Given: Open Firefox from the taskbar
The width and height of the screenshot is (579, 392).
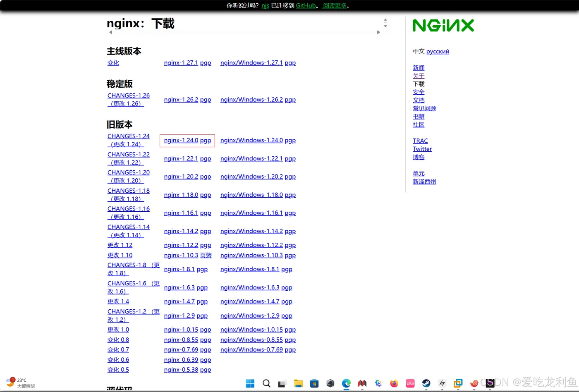Looking at the screenshot, I should (x=394, y=383).
